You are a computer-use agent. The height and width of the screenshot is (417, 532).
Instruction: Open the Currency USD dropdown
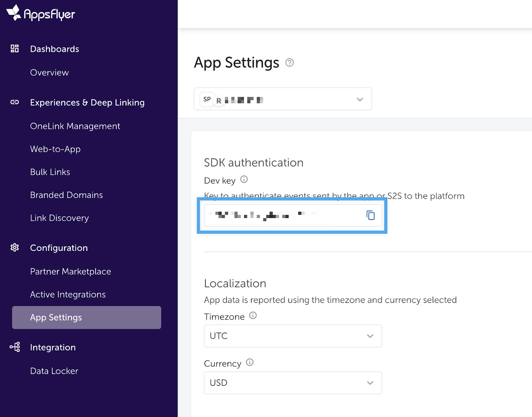pos(293,383)
